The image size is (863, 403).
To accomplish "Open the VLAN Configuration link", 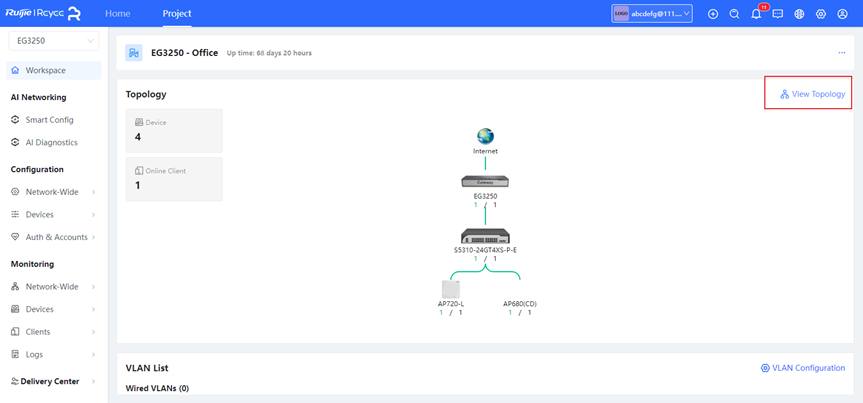I will pyautogui.click(x=803, y=368).
